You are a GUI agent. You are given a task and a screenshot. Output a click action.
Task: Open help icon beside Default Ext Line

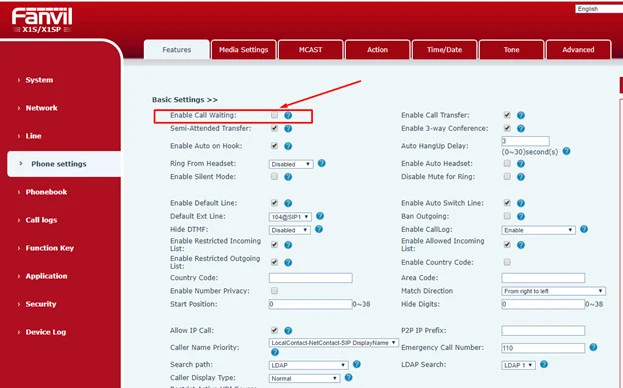pos(320,216)
